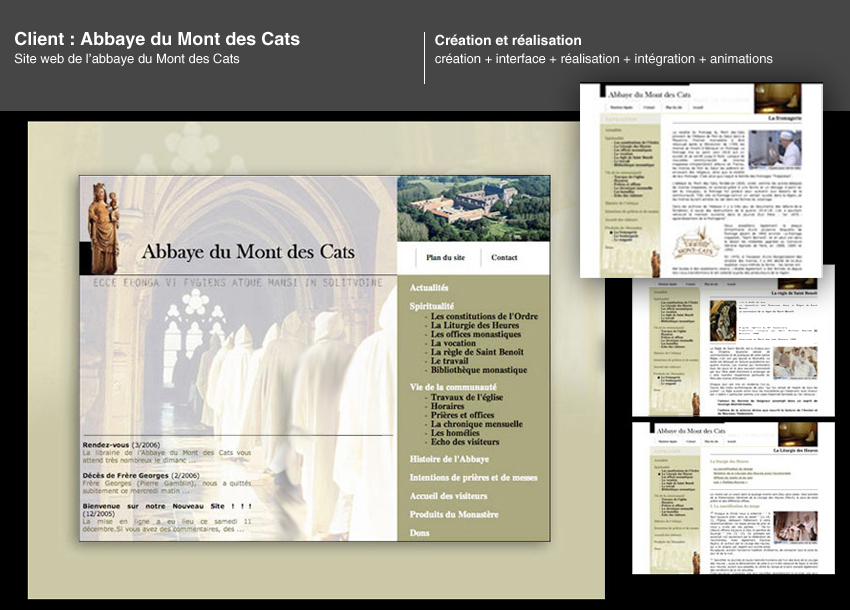850x610 pixels.
Task: Select La règle de Saint Benoît in the menu
Action: point(477,352)
